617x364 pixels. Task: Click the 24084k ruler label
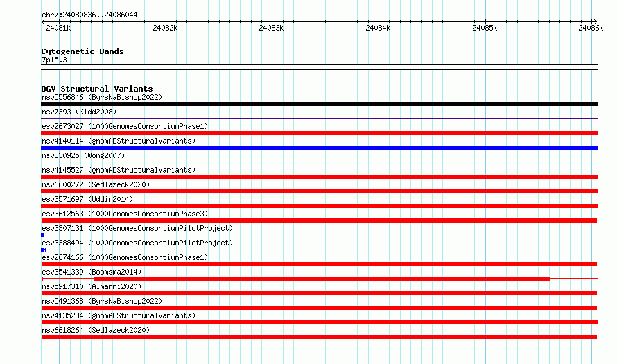coord(378,28)
